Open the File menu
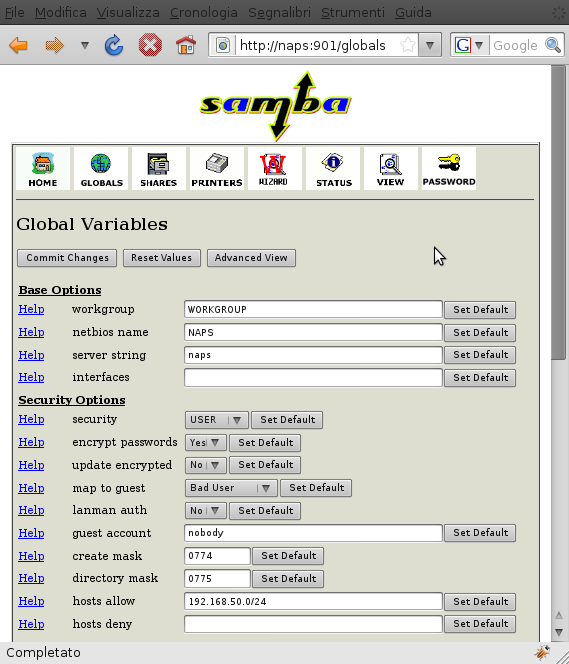The image size is (569, 664). [x=14, y=13]
